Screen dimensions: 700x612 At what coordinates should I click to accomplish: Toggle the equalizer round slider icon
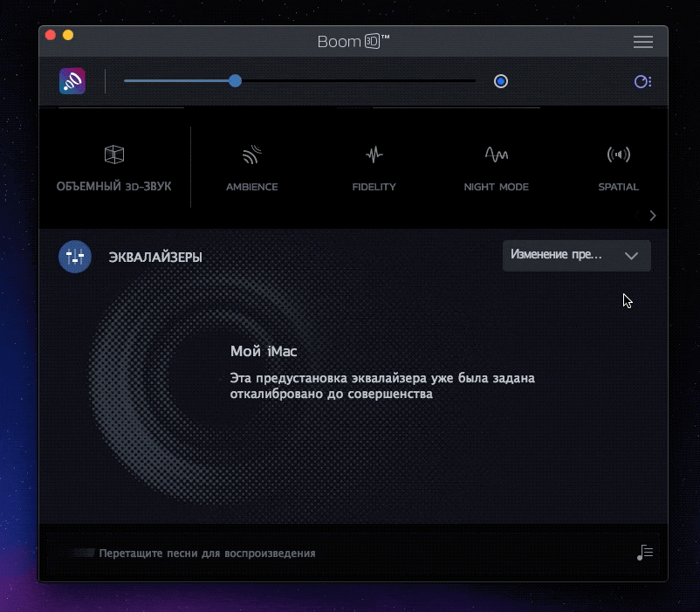click(75, 257)
